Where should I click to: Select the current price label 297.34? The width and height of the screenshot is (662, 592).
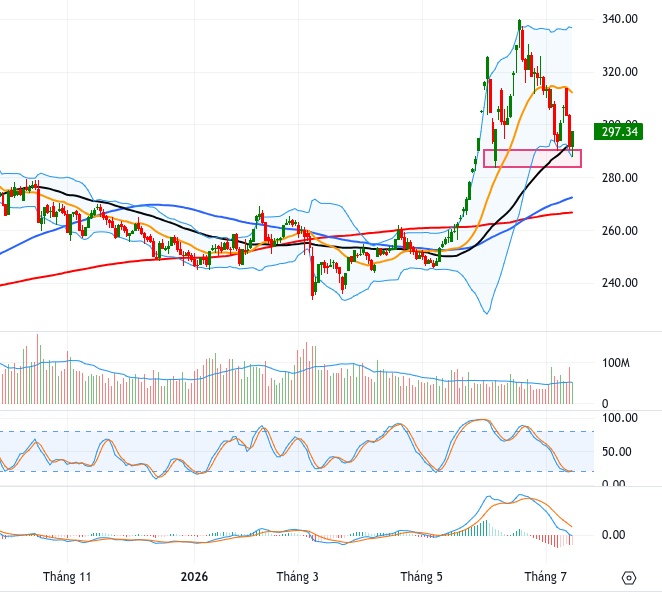618,132
